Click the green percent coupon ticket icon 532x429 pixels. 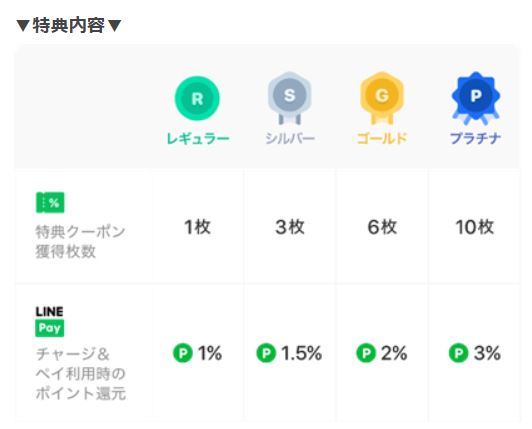(50, 203)
